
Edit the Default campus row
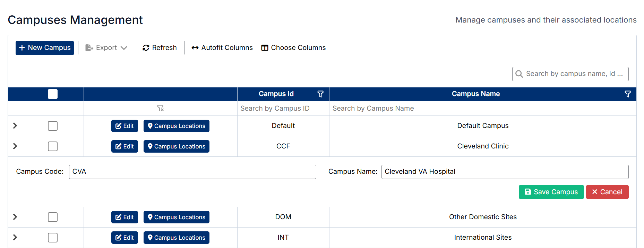124,126
